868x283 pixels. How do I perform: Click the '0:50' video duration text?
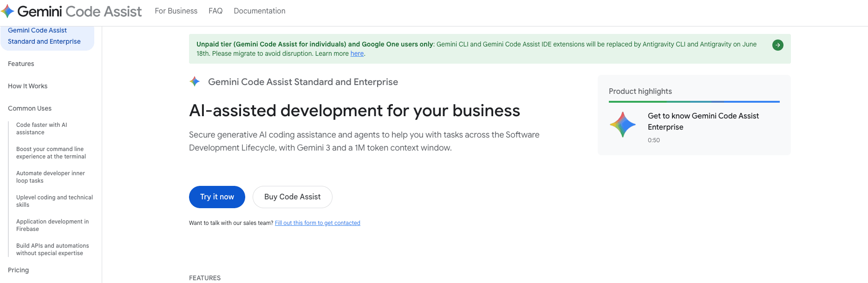pos(654,140)
